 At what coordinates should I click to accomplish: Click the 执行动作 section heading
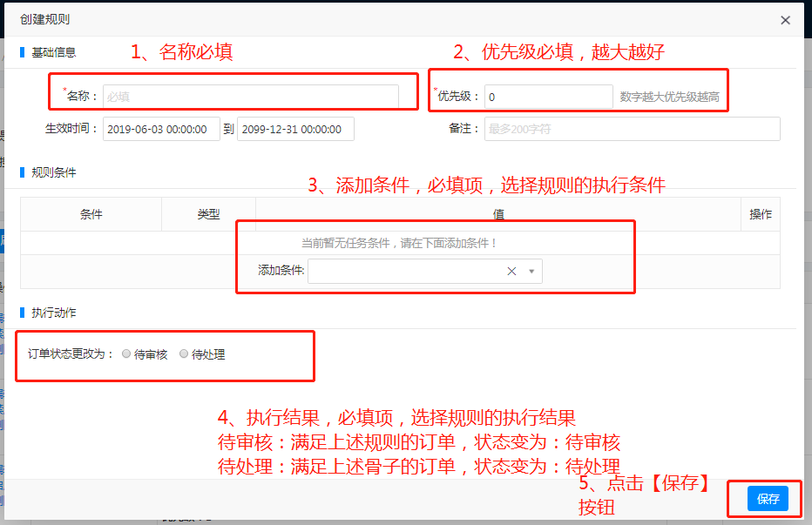[x=54, y=313]
